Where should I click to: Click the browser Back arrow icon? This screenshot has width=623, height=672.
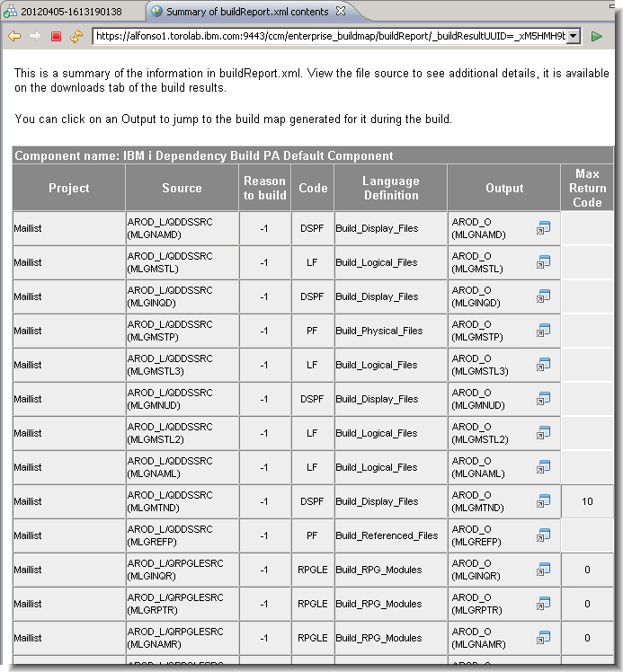pos(14,36)
